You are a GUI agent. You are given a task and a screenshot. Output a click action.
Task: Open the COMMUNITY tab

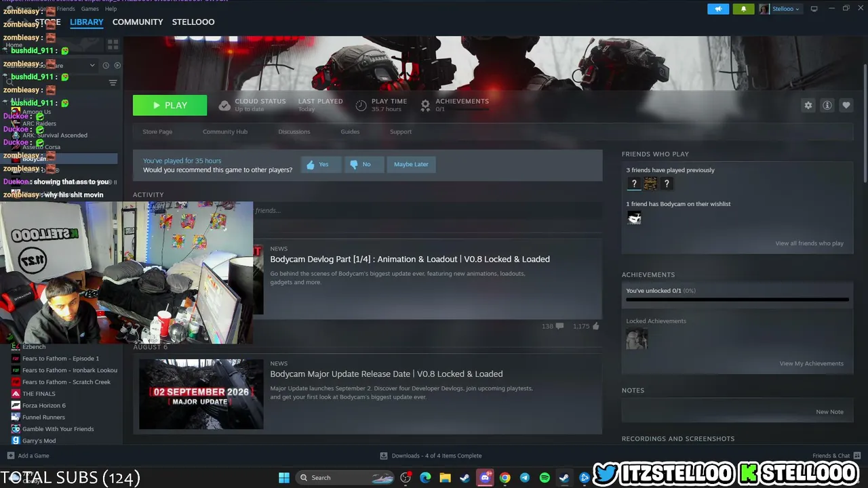tap(138, 22)
